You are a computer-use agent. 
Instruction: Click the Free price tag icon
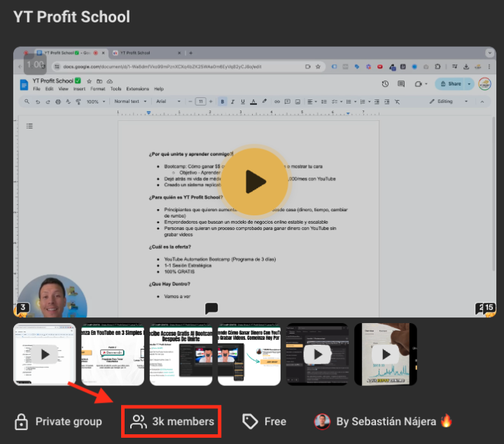[250, 422]
